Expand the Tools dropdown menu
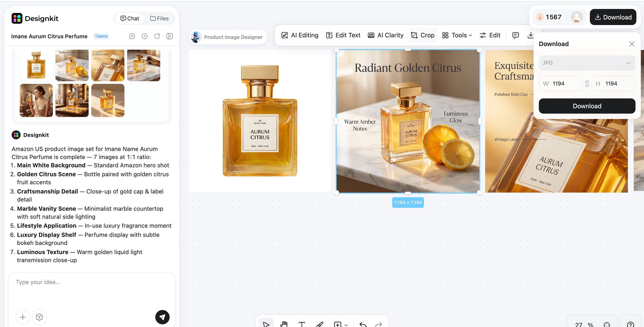Viewport: 644px width, 327px height. pos(457,35)
